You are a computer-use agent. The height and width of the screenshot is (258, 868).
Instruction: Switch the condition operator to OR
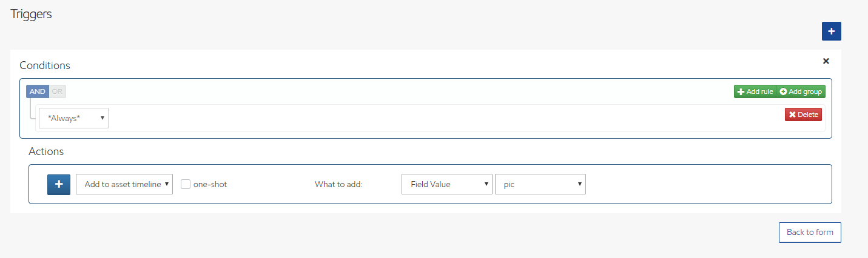(57, 91)
